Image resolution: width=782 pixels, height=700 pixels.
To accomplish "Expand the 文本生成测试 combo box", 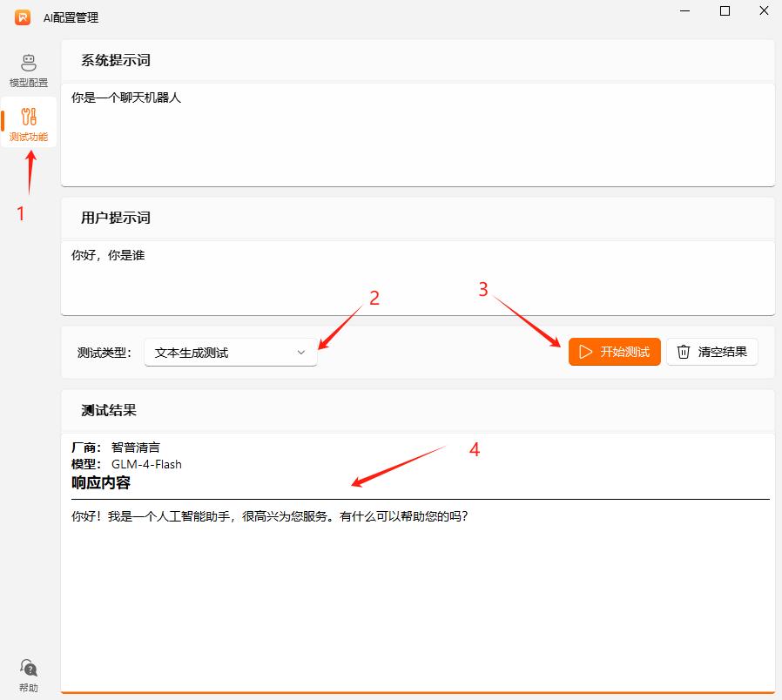I will click(x=230, y=352).
